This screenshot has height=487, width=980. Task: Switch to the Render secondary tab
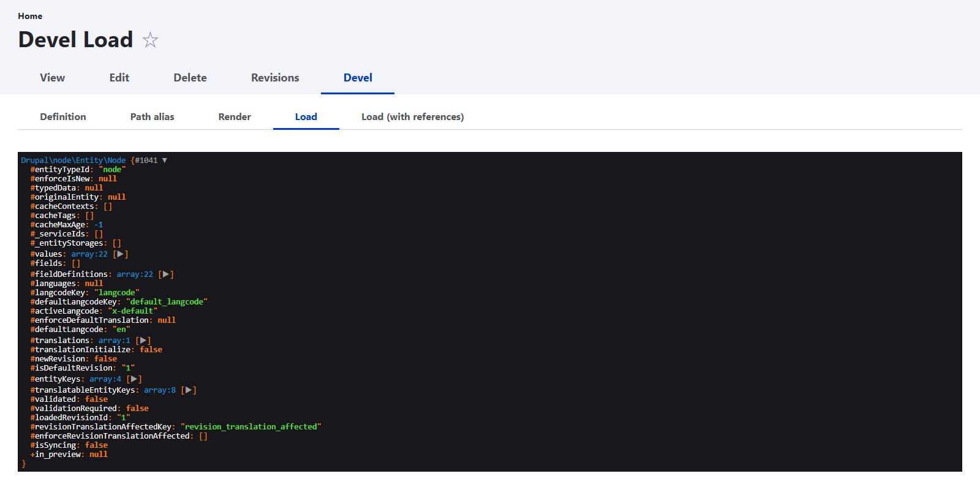(x=235, y=117)
